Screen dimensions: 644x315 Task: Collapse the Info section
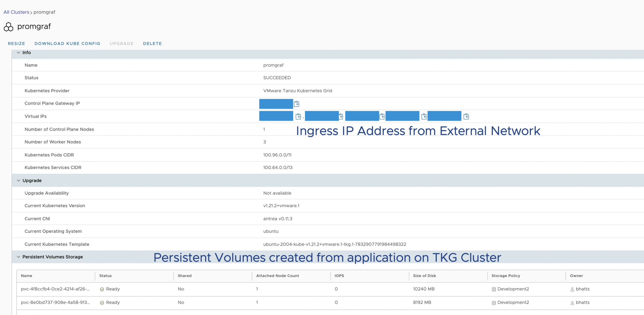tap(18, 53)
